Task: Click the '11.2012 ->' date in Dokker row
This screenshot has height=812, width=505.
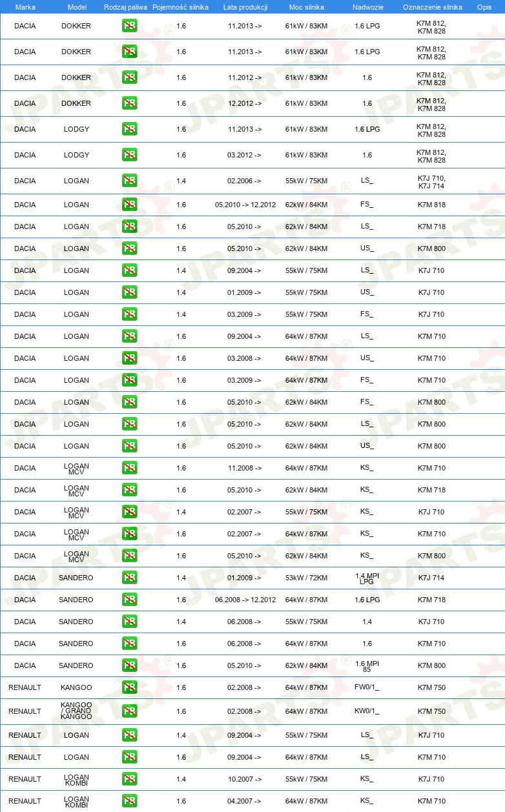Action: (244, 77)
